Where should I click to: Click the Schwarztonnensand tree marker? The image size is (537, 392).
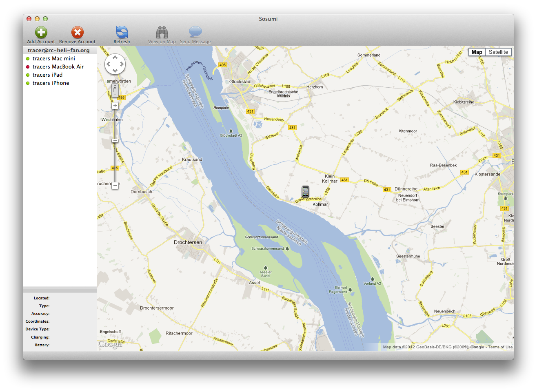[287, 248]
